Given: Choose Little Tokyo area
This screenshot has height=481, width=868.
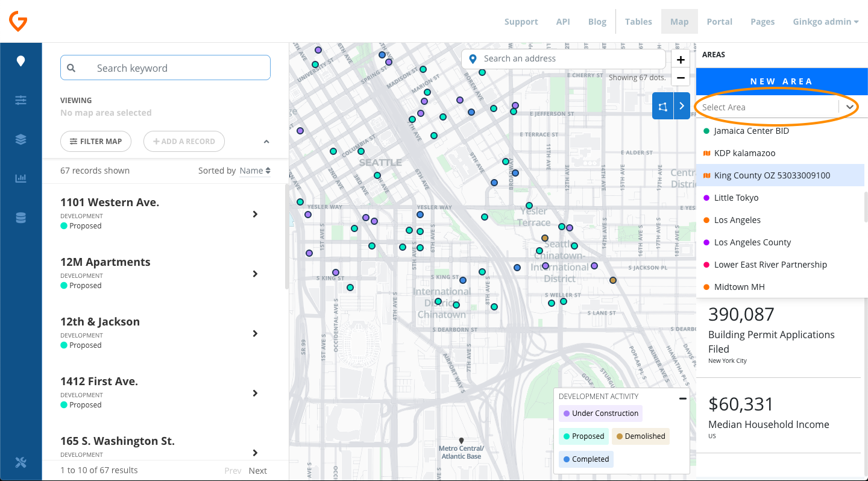Looking at the screenshot, I should tap(781, 198).
